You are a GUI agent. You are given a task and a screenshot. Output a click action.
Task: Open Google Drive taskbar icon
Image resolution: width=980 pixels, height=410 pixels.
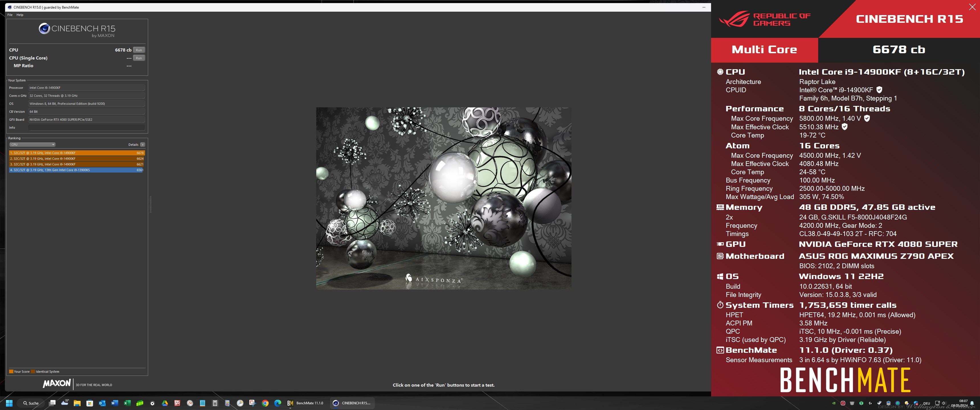click(x=165, y=403)
